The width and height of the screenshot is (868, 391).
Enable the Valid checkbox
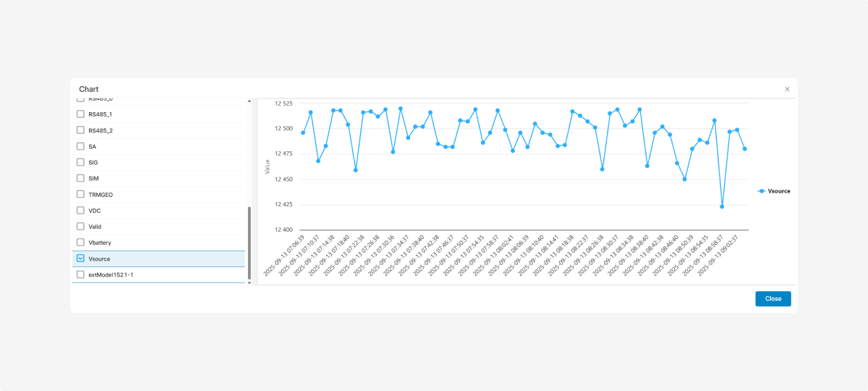(80, 226)
